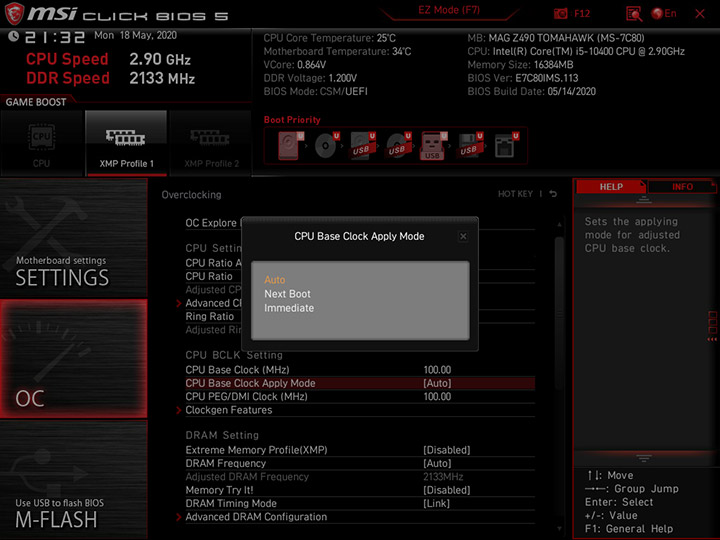Switch to the HELP tab
The height and width of the screenshot is (540, 720).
point(611,187)
